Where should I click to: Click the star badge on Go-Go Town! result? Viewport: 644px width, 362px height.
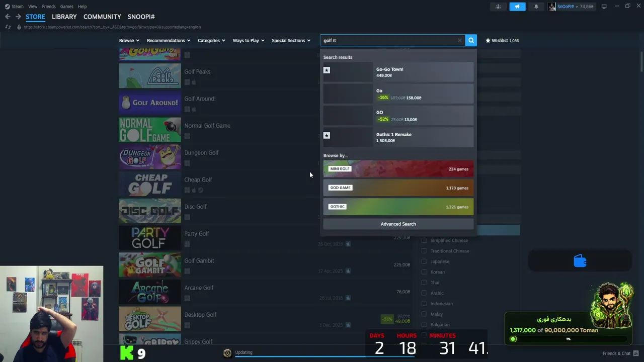tap(327, 70)
